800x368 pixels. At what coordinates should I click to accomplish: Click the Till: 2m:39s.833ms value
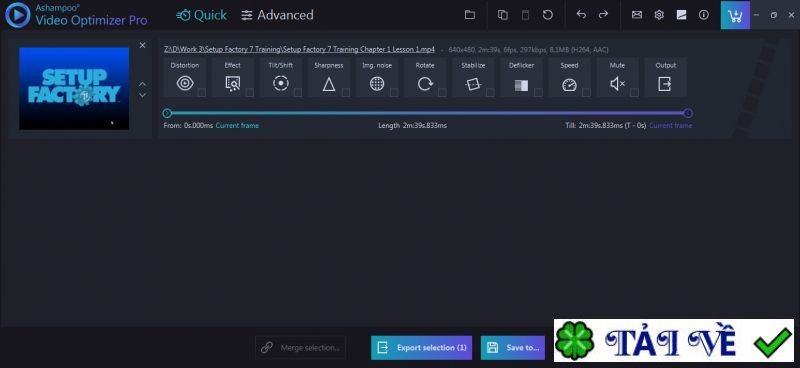point(606,126)
